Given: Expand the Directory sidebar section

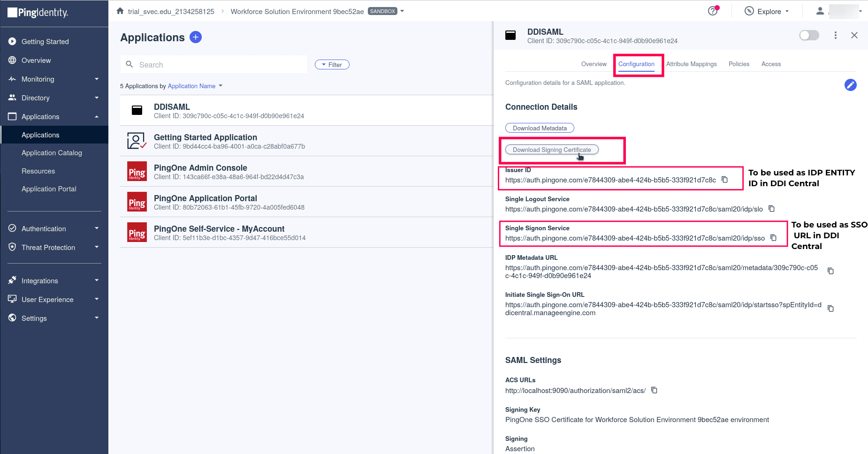Looking at the screenshot, I should 97,98.
